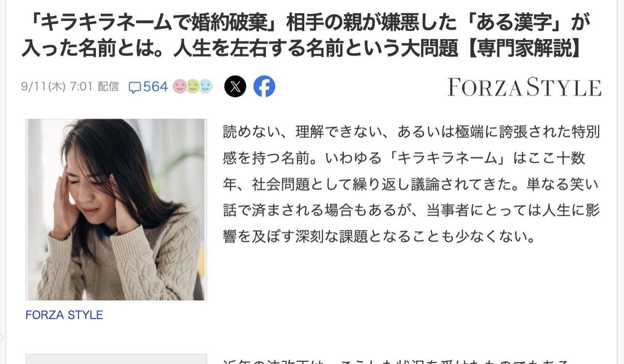Select the blue smiley reaction face
This screenshot has width=624, height=364.
[x=206, y=87]
